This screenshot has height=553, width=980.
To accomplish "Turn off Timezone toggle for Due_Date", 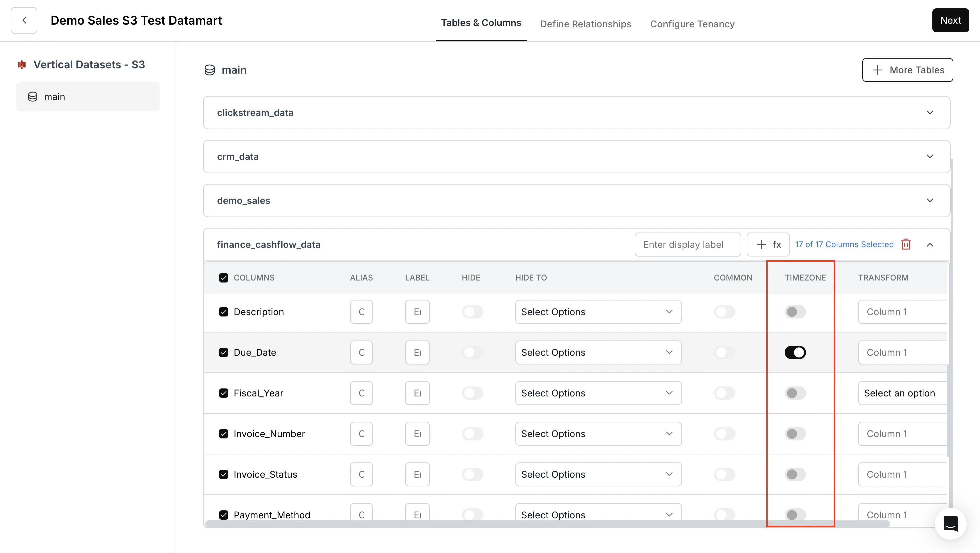I will 795,352.
